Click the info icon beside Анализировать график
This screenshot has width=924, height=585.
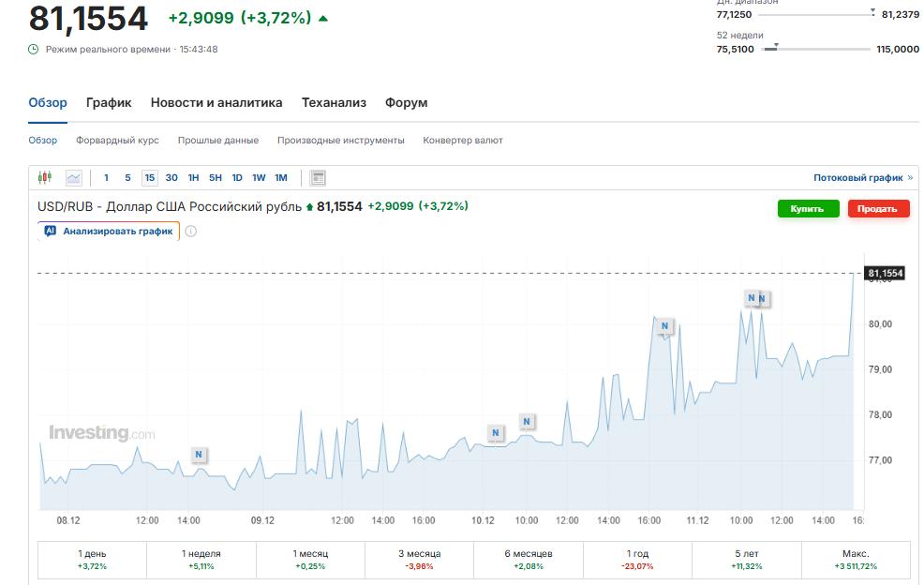(x=191, y=232)
